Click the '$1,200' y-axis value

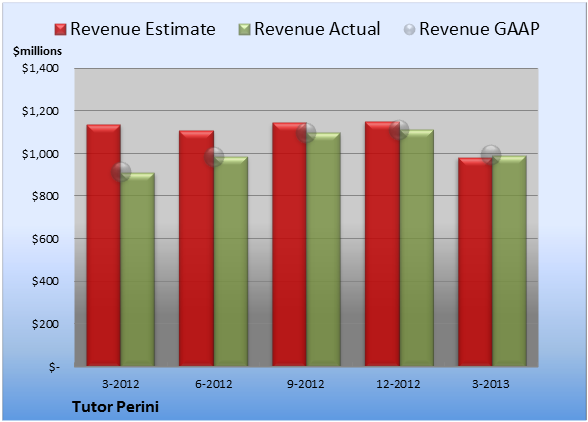(x=40, y=111)
